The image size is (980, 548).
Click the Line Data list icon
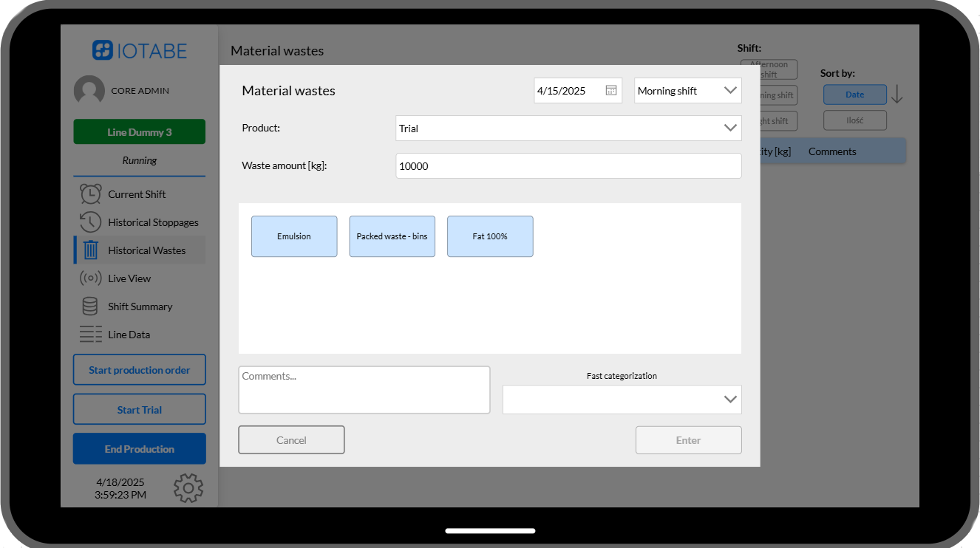pos(90,335)
